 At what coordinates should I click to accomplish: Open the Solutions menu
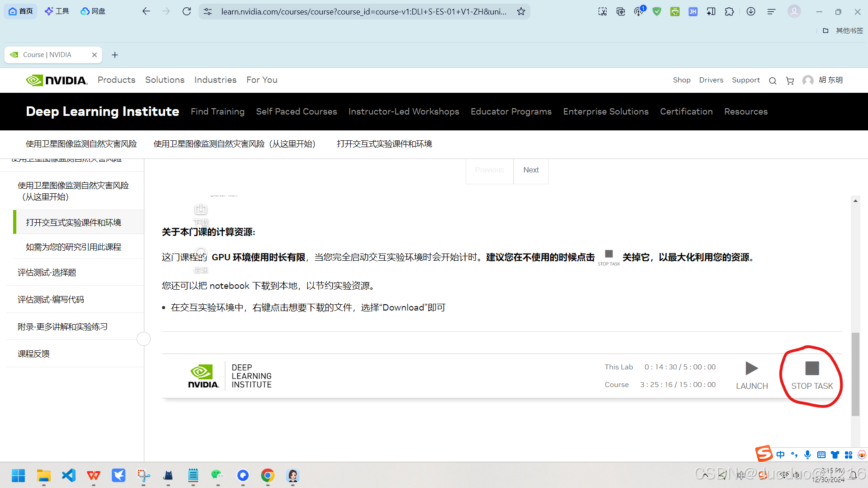click(165, 80)
